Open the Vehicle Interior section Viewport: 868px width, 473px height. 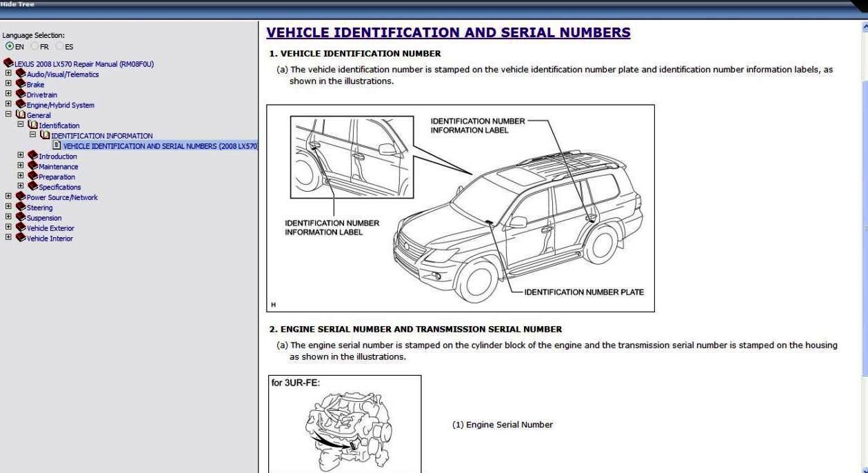coord(50,239)
